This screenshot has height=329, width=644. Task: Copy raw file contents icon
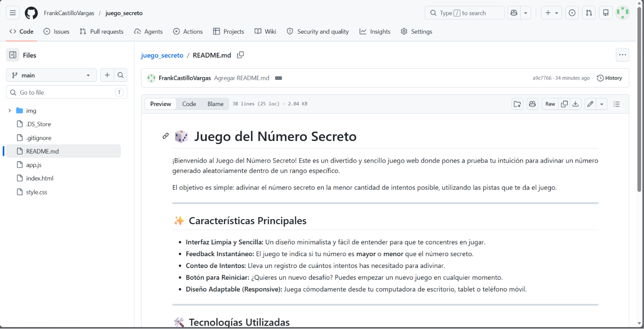(x=564, y=104)
